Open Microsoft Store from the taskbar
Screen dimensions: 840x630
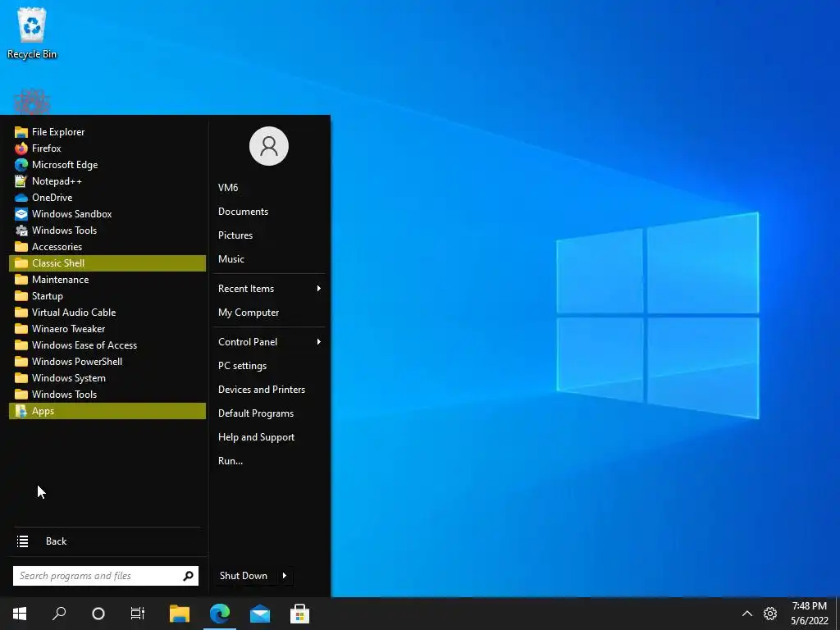299,614
